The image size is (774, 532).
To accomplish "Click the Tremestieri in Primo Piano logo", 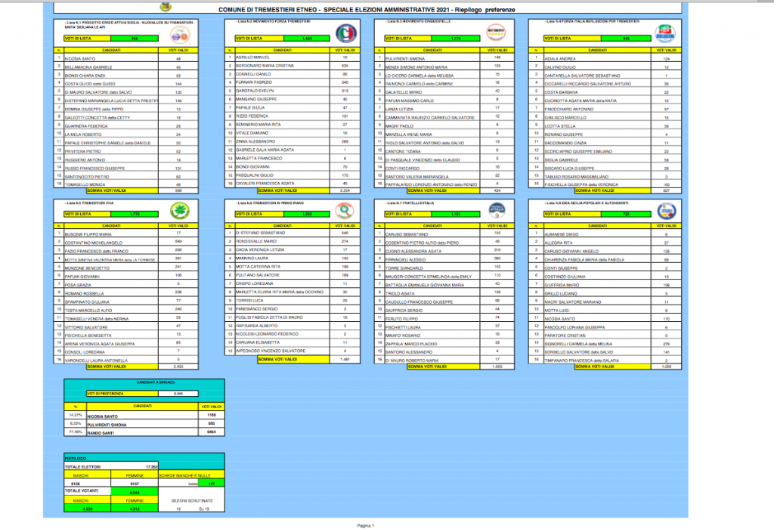I will (x=345, y=212).
